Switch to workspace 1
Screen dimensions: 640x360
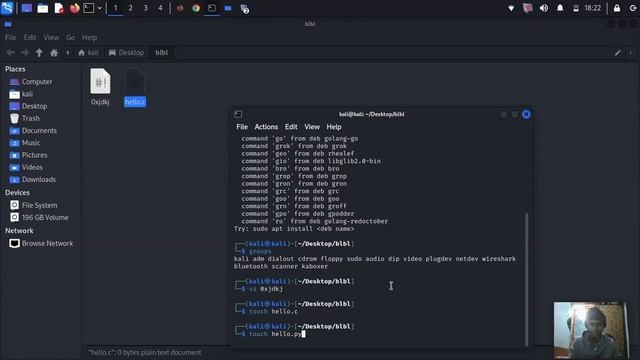(116, 8)
